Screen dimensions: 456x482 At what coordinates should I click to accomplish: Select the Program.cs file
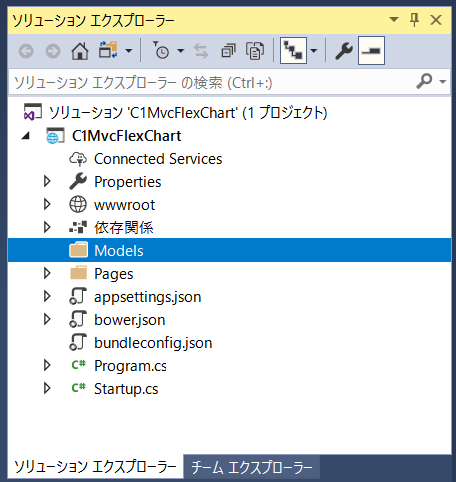[130, 366]
